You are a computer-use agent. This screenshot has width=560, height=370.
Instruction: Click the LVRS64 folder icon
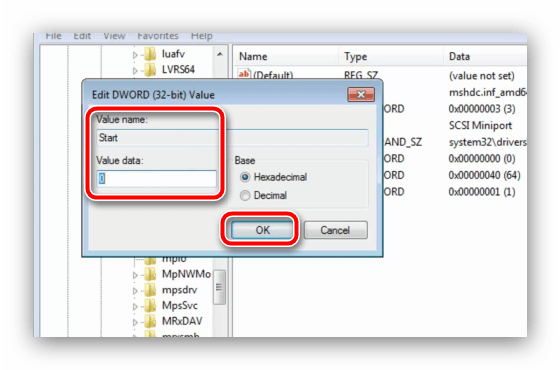(x=150, y=70)
